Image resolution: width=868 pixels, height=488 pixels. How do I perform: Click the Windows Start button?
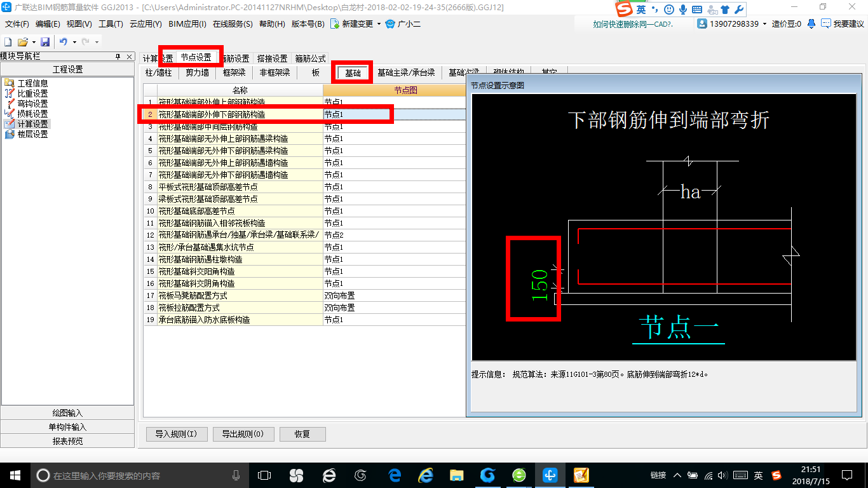[x=15, y=475]
